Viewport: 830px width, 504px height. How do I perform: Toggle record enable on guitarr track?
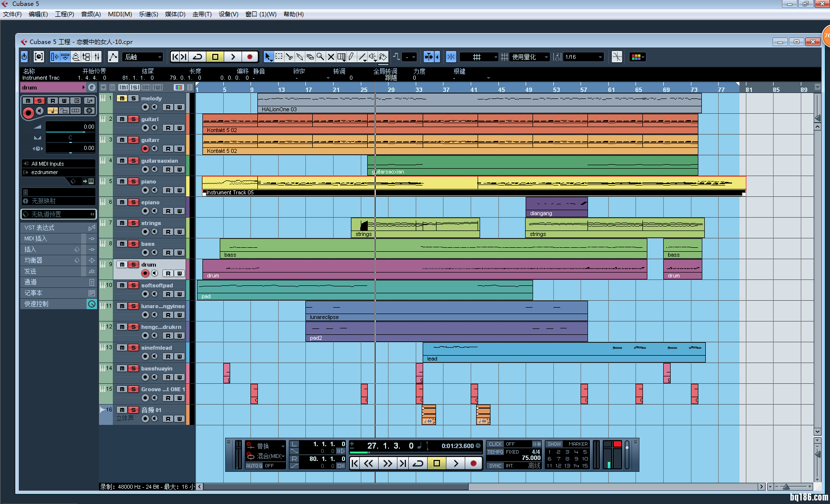click(145, 148)
